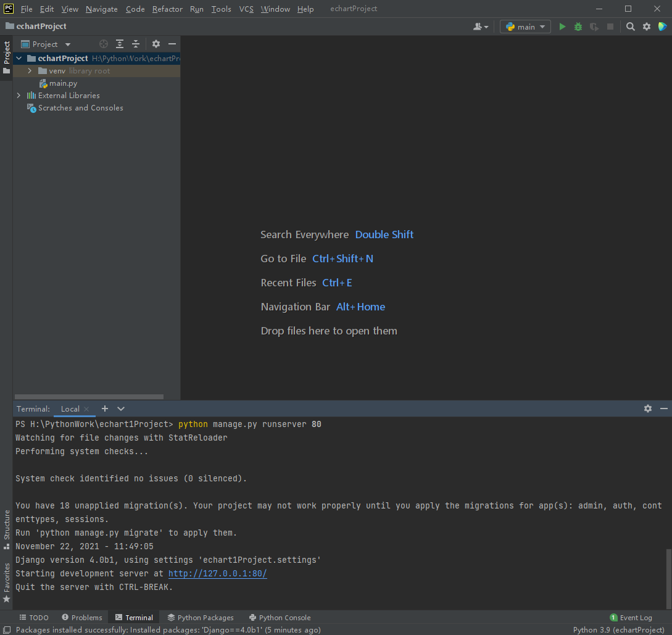
Task: Open the Tools menu
Action: 221,9
